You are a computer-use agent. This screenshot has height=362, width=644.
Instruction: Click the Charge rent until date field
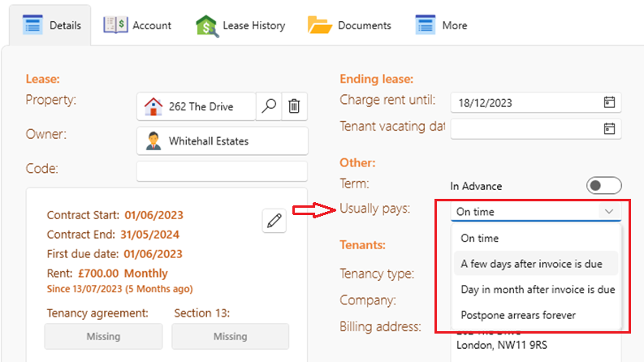coord(535,102)
